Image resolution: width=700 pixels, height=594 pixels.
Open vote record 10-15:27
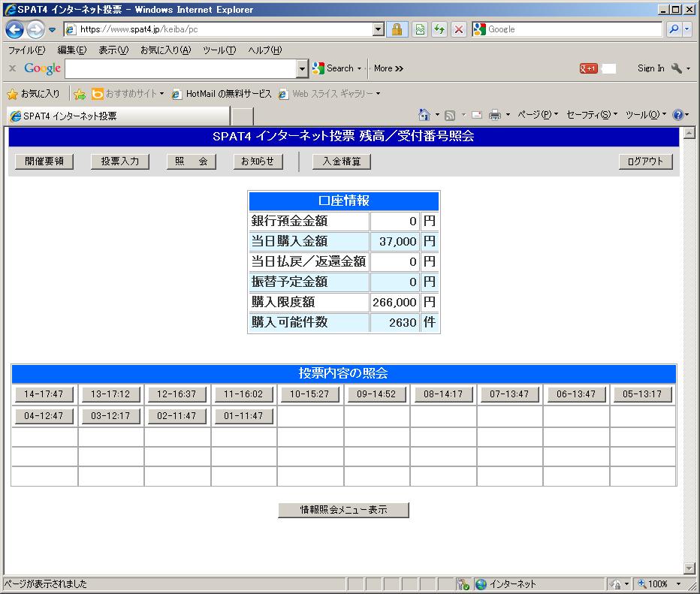click(x=310, y=394)
